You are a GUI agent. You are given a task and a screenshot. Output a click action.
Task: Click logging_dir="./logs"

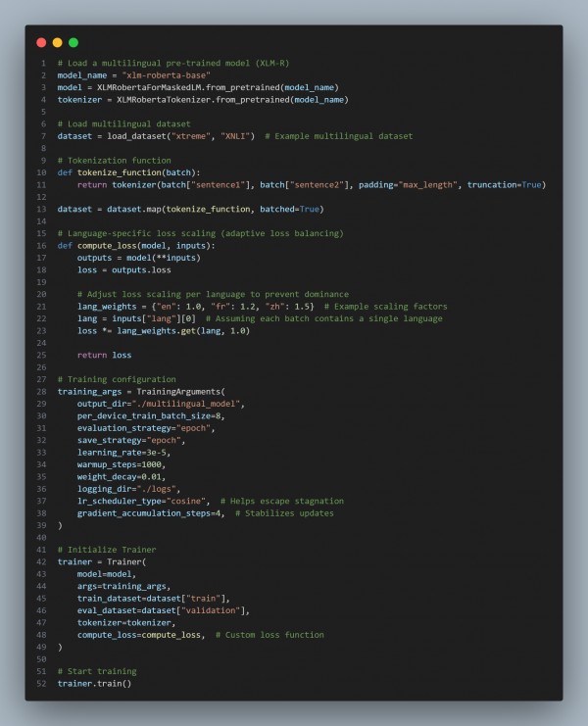click(x=126, y=489)
